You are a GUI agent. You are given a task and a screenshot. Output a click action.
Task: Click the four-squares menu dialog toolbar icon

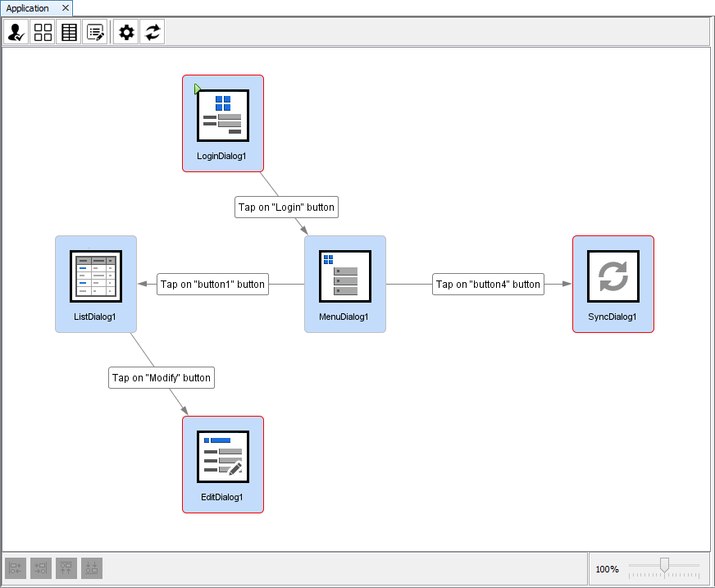[x=43, y=32]
